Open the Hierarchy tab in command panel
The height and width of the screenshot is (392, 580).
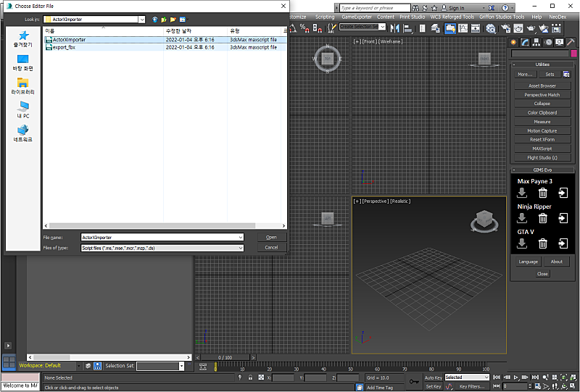[537, 42]
